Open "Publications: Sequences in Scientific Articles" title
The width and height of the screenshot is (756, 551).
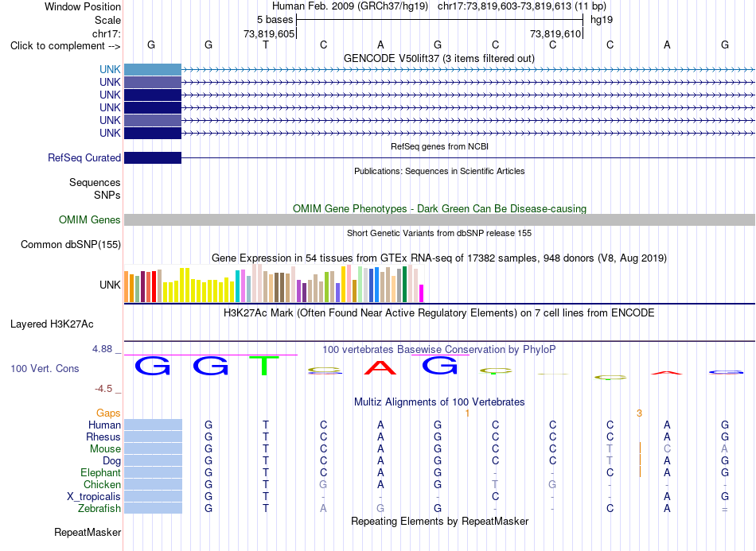coord(439,171)
